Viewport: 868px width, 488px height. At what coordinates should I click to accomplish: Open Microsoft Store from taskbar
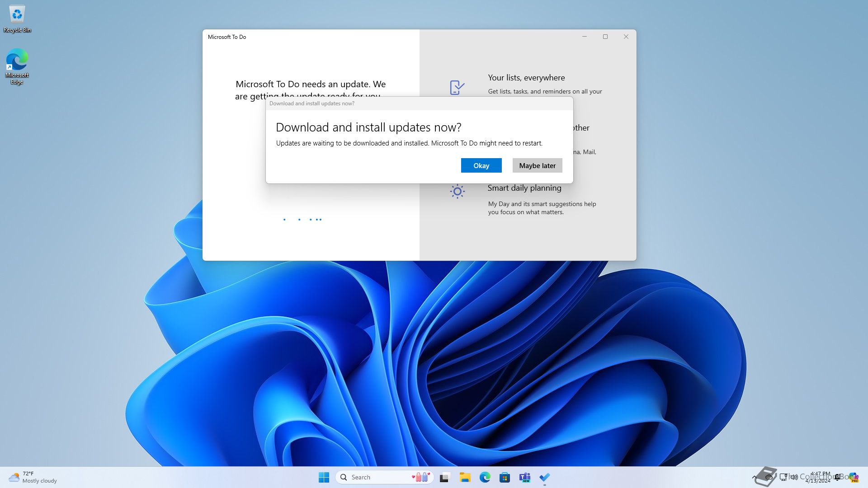point(505,477)
